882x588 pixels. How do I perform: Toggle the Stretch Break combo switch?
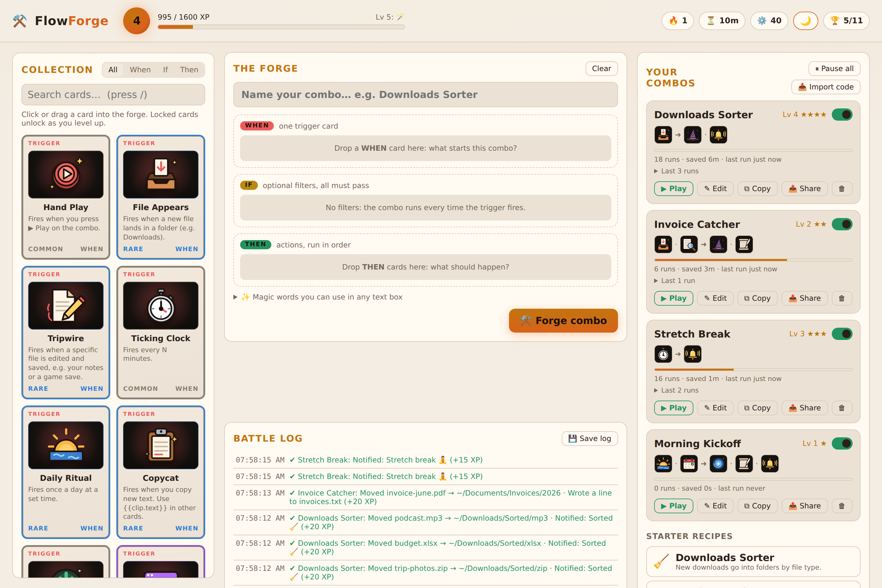[x=842, y=334]
